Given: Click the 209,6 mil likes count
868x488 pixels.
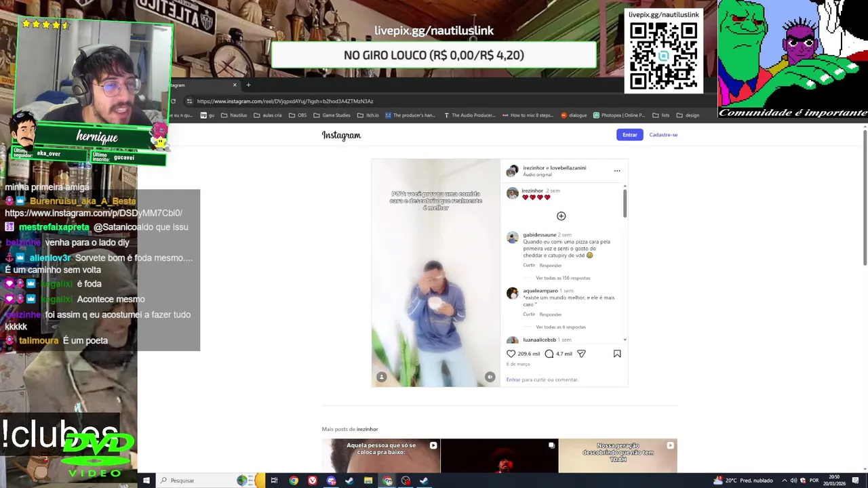Looking at the screenshot, I should point(529,354).
